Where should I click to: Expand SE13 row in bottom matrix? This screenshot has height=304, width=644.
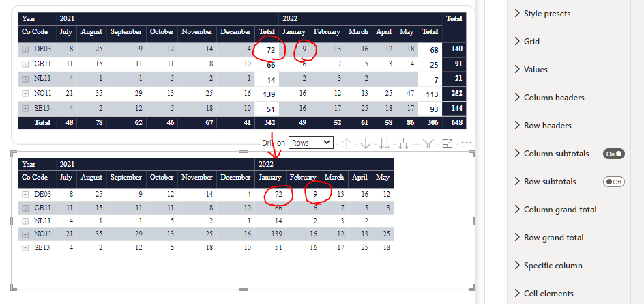coord(25,248)
